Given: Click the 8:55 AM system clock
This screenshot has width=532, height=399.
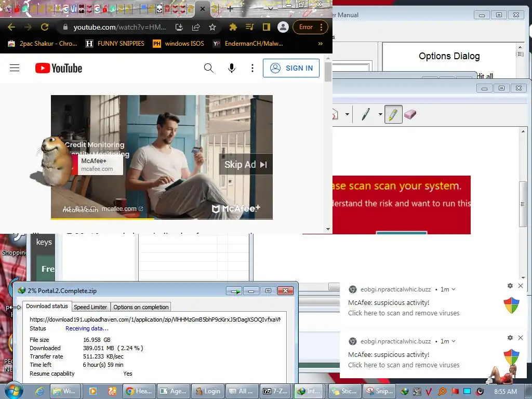Looking at the screenshot, I should [x=506, y=392].
